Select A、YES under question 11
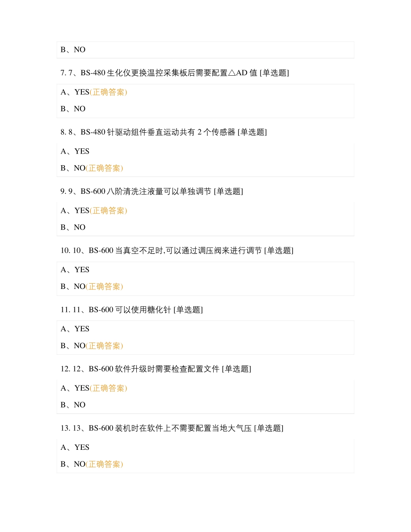 (x=75, y=329)
